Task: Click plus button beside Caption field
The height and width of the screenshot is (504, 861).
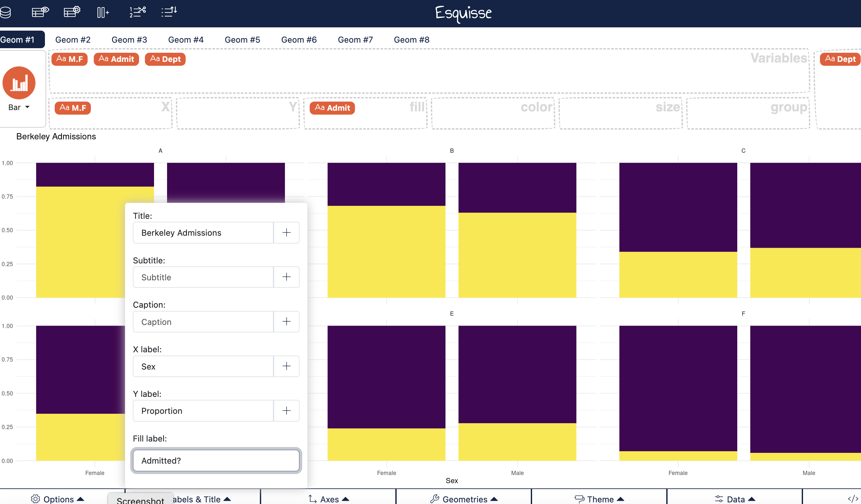Action: [x=286, y=322]
